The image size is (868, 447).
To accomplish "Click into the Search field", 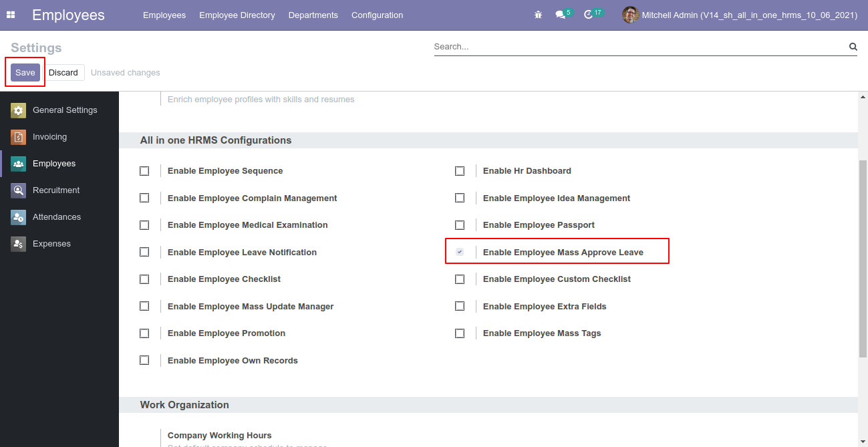I will coord(640,47).
